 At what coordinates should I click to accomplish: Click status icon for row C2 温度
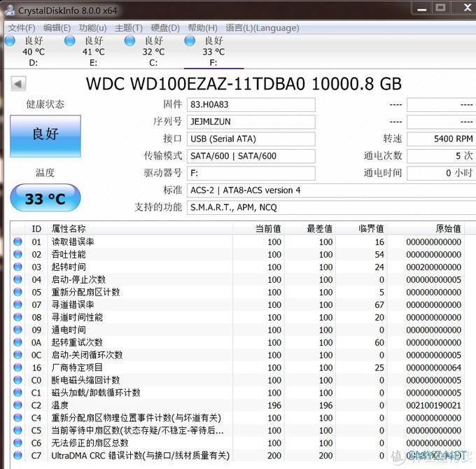[18, 405]
